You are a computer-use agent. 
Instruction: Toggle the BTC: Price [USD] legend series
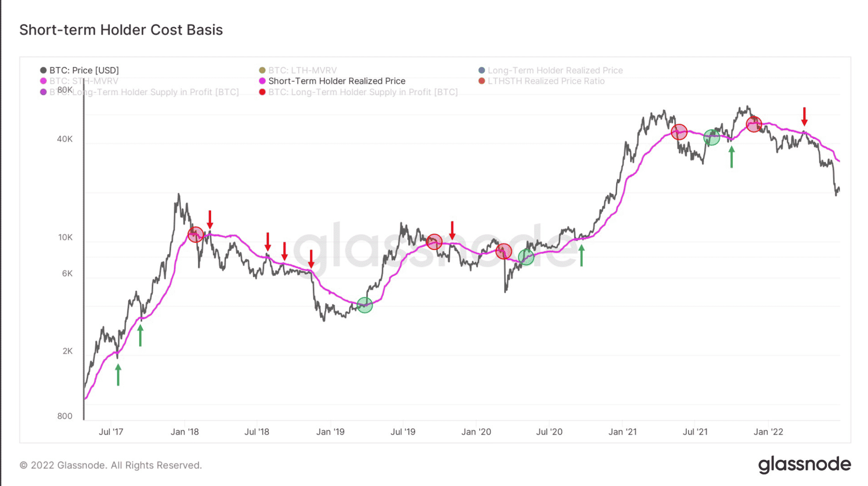84,70
